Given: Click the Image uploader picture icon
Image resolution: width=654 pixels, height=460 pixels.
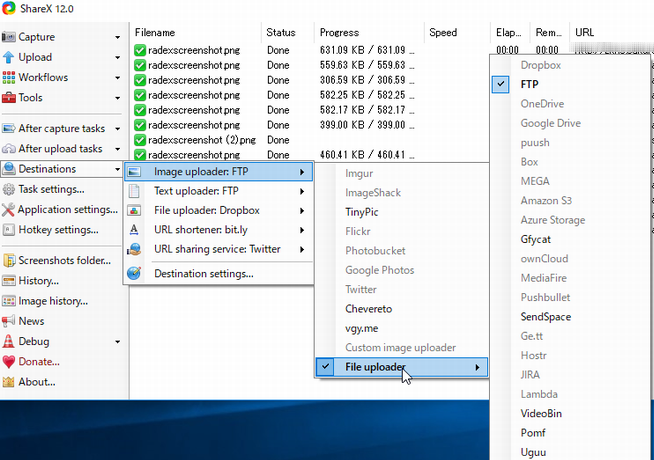Looking at the screenshot, I should coord(134,172).
